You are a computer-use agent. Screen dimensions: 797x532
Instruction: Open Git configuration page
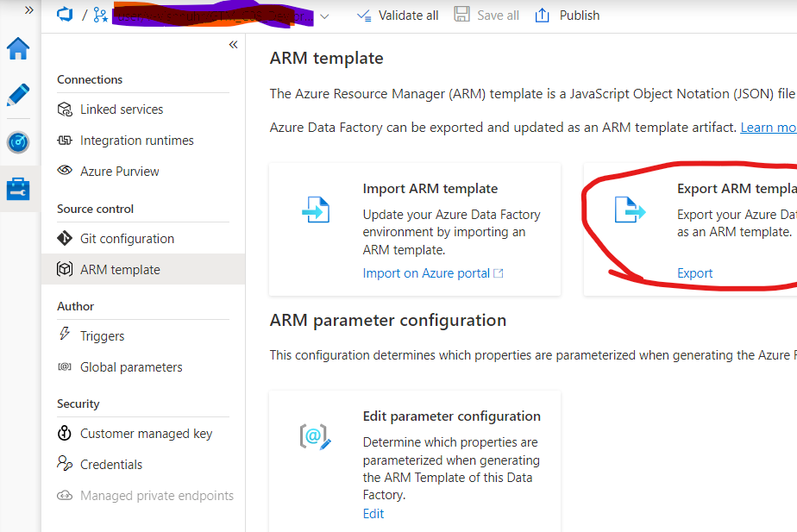[127, 239]
